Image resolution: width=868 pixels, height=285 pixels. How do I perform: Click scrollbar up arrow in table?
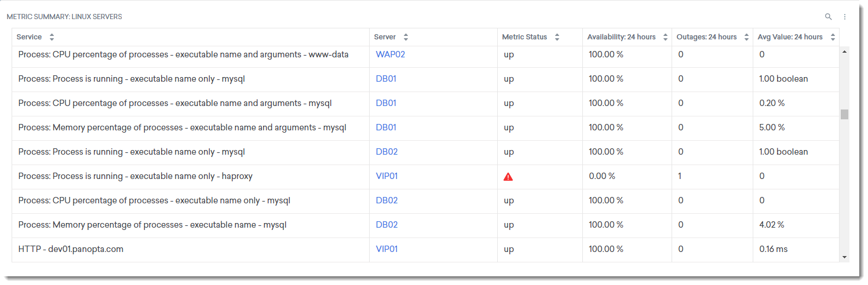[x=844, y=52]
